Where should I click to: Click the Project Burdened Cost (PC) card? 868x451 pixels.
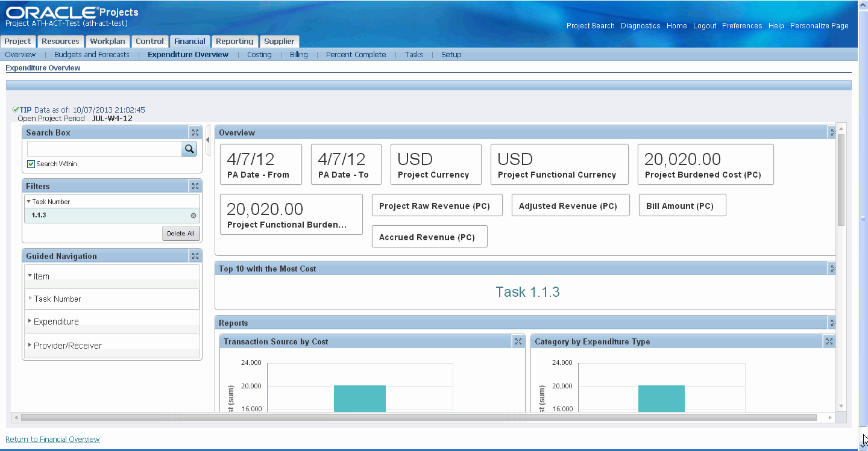(x=705, y=164)
